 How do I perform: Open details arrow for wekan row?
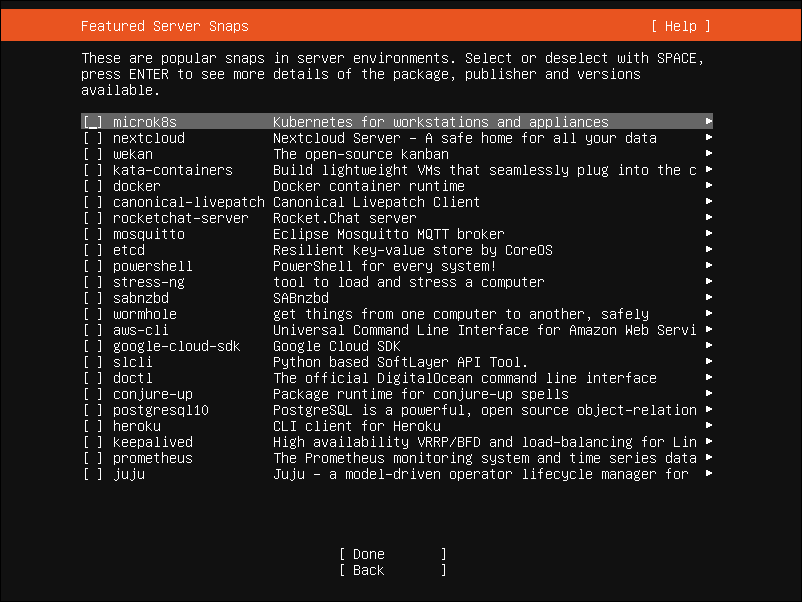point(708,154)
